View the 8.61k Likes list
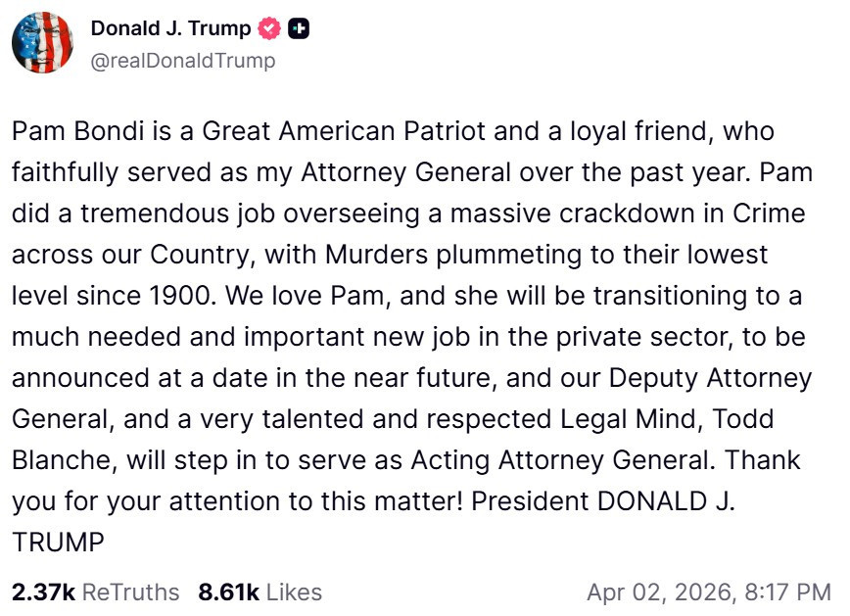 [x=260, y=592]
